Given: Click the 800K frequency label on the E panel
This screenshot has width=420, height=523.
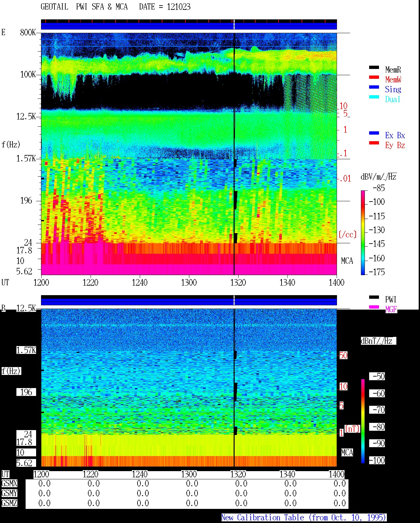Looking at the screenshot, I should [28, 33].
